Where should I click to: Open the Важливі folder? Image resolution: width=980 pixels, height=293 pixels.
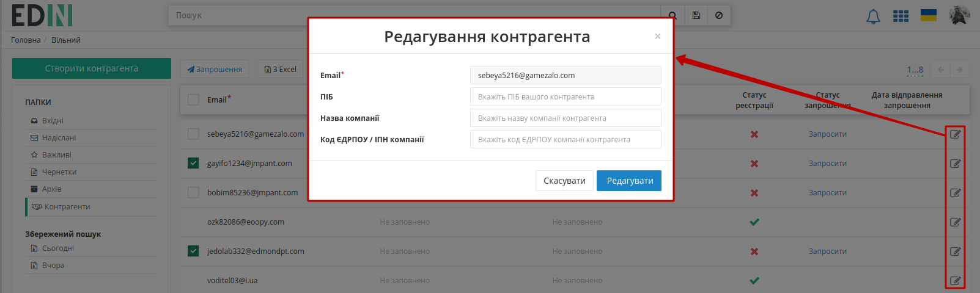coord(56,155)
